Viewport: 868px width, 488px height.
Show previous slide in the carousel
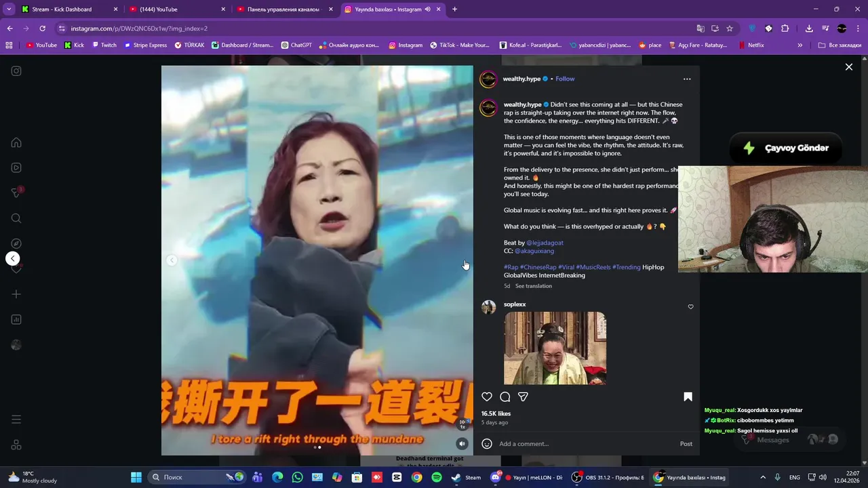(x=172, y=260)
